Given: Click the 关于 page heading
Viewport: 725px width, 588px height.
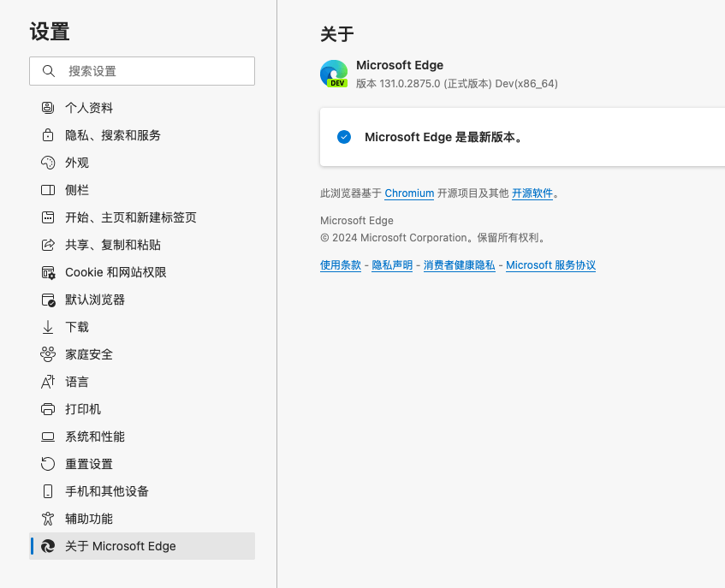Looking at the screenshot, I should pos(337,34).
